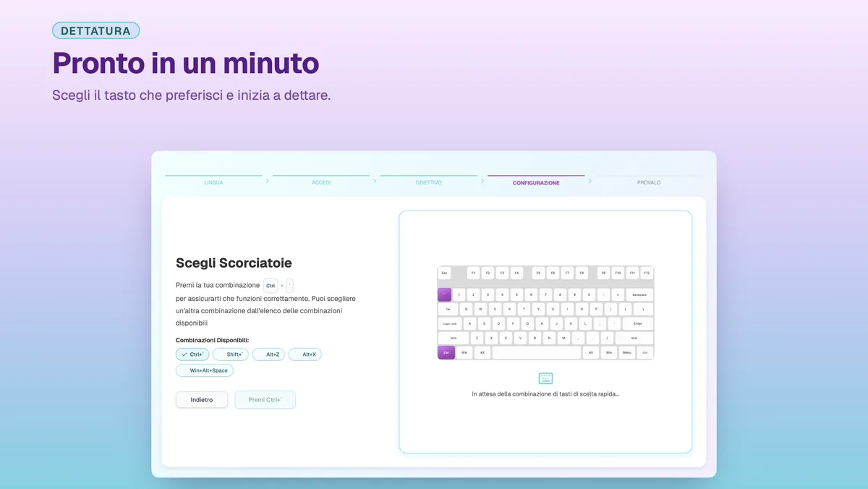Click the Enter key
868x489 pixels.
638,323
